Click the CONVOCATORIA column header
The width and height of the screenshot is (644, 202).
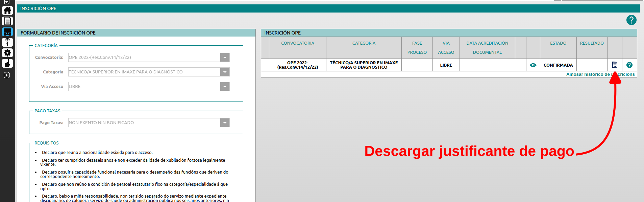297,43
